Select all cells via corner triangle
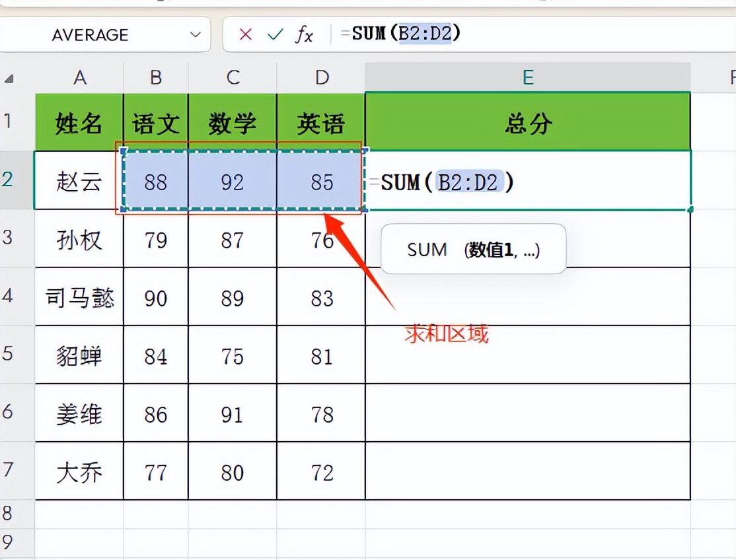The height and width of the screenshot is (560, 736). click(9, 79)
